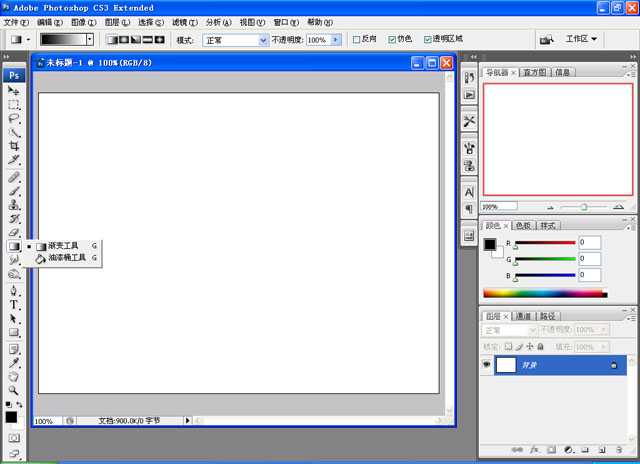Screen dimensions: 640x464
Task: Select the Clone Stamp tool
Action: [13, 205]
